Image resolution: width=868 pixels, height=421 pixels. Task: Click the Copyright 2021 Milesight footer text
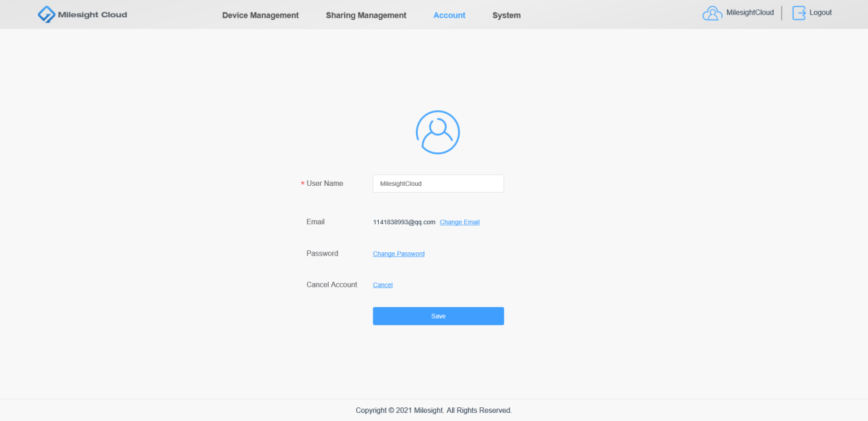(x=434, y=410)
